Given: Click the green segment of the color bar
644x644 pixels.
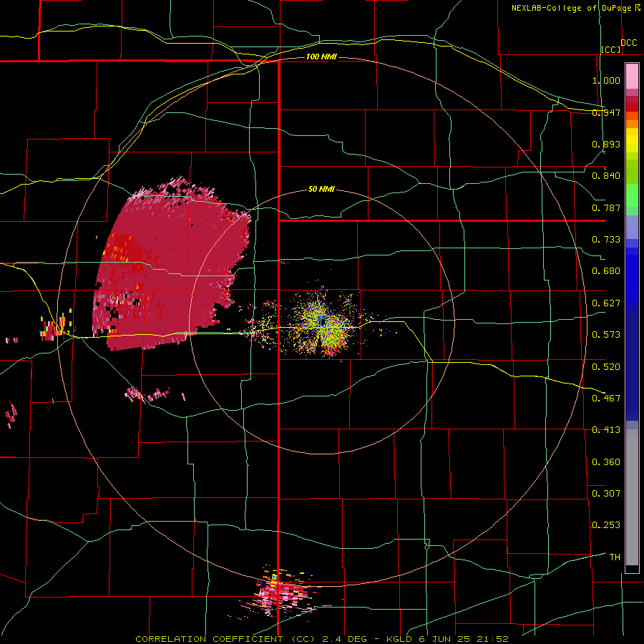Looking at the screenshot, I should 632,196.
